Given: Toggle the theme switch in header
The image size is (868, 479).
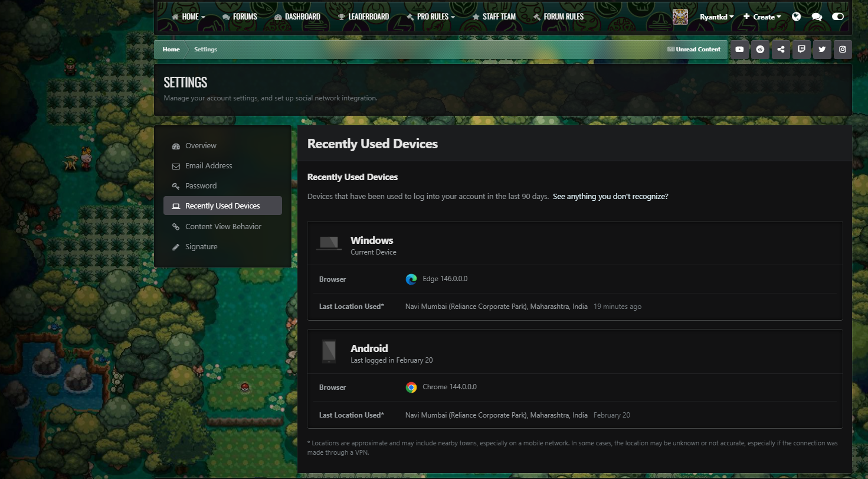Looking at the screenshot, I should [x=838, y=17].
